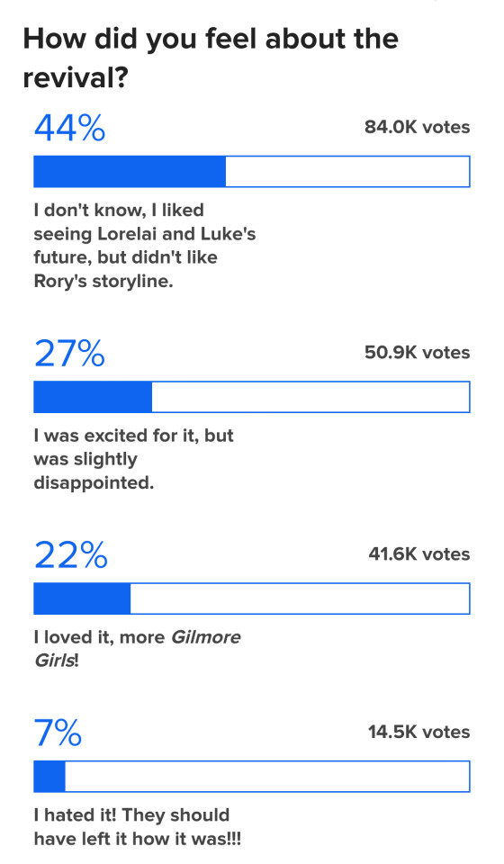Image resolution: width=504 pixels, height=864 pixels.
Task: Click the 27% percentage label
Action: click(69, 353)
